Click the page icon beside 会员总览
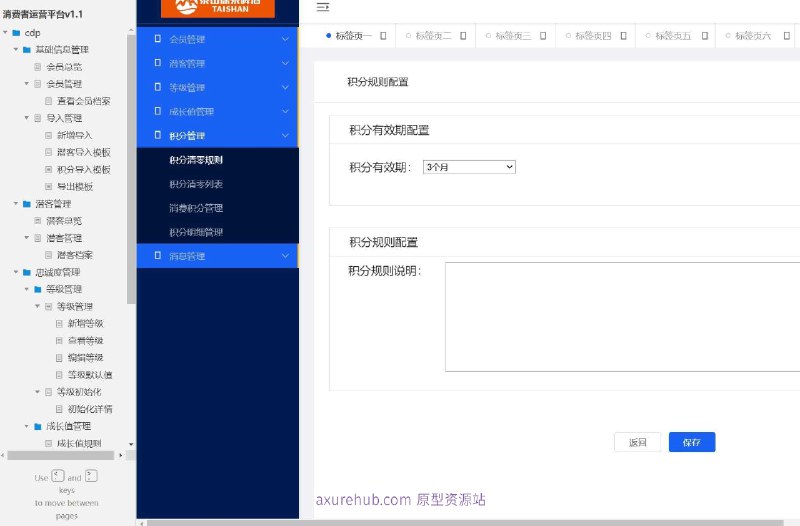This screenshot has width=800, height=526. 38,67
